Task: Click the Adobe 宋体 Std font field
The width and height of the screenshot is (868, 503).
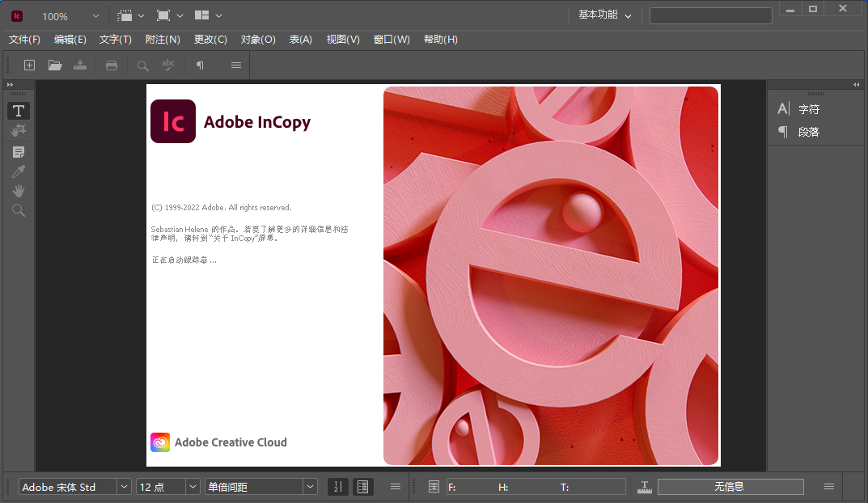Action: (x=67, y=487)
